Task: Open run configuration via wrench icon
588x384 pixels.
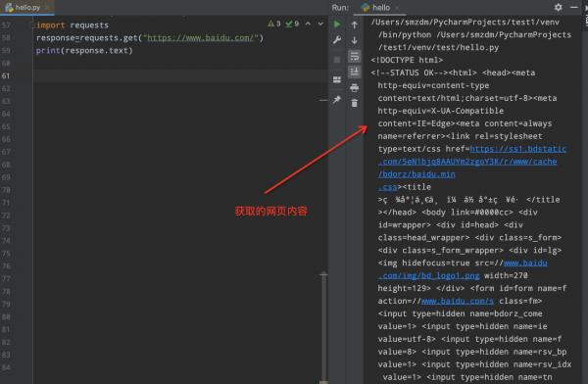Action: [337, 40]
